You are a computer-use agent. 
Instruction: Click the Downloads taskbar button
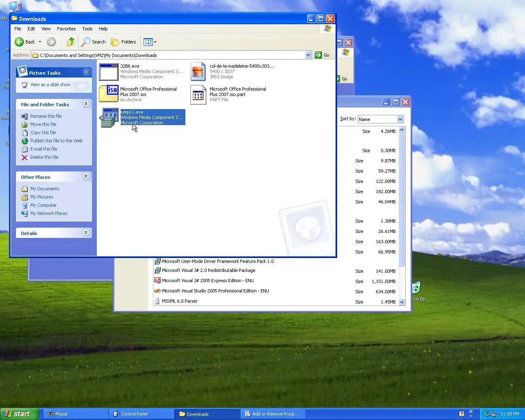point(207,414)
